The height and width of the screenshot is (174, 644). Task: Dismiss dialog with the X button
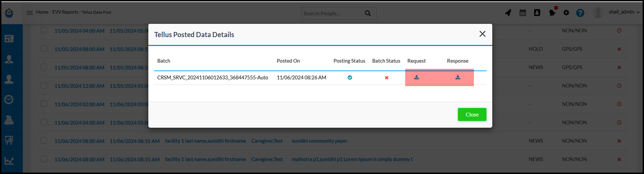(482, 34)
